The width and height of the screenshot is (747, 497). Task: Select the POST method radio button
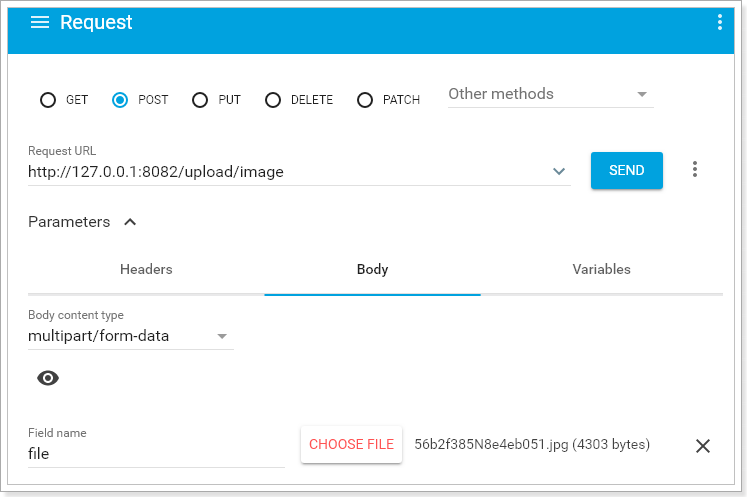(120, 100)
